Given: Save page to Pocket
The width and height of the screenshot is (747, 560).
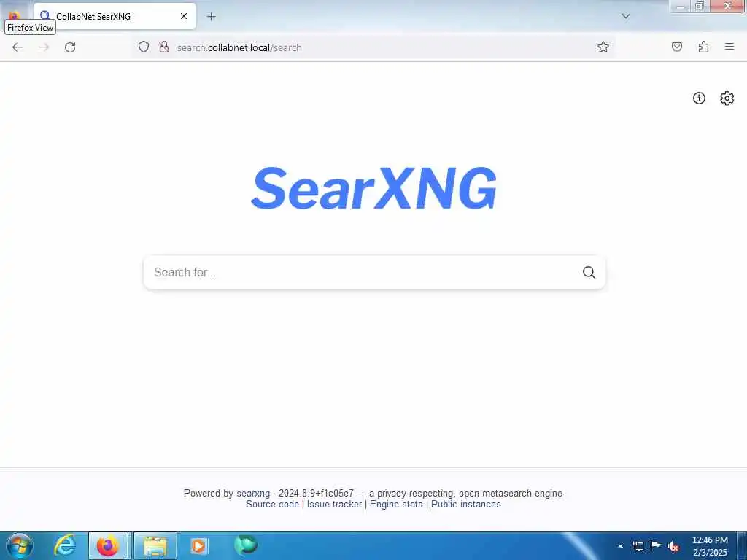Looking at the screenshot, I should (676, 47).
